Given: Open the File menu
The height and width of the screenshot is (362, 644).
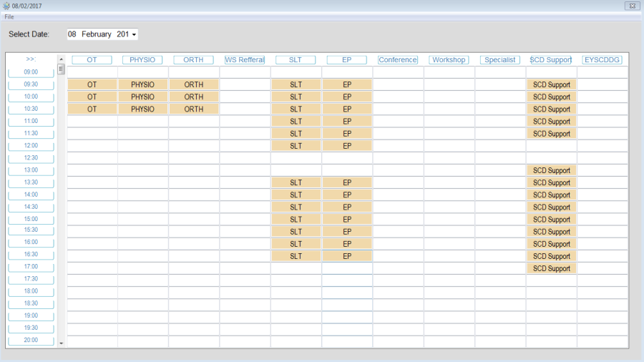Looking at the screenshot, I should pos(9,16).
